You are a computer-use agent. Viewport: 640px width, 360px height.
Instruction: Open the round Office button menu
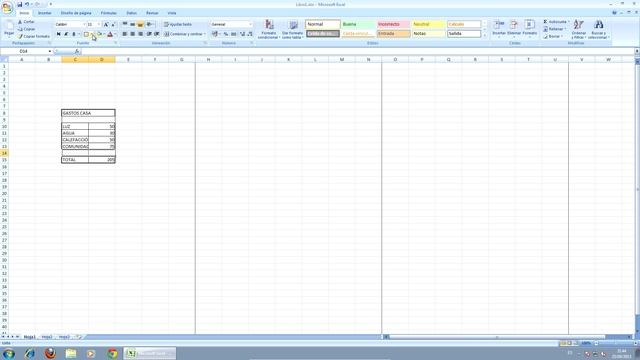(7, 7)
